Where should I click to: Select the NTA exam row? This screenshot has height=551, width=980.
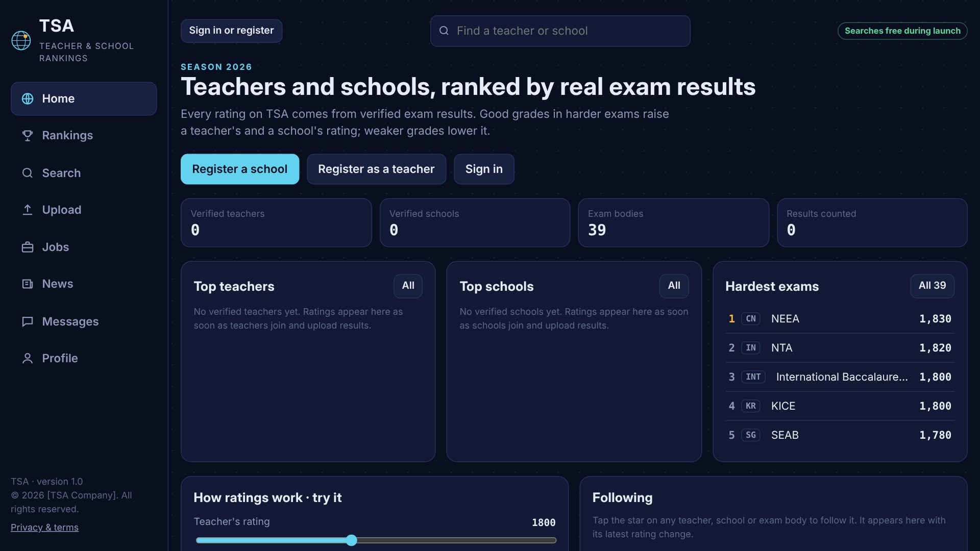pyautogui.click(x=840, y=348)
